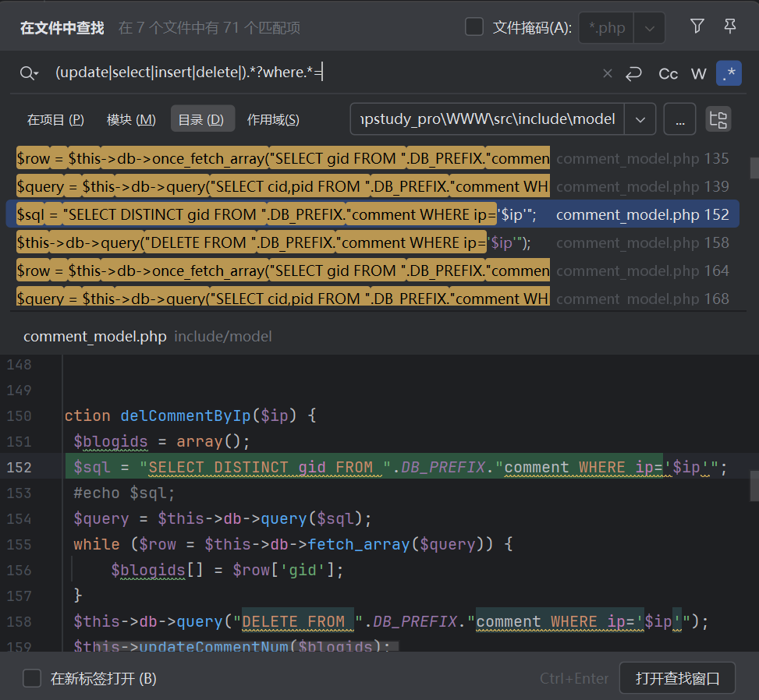Screen dimensions: 759x700
Task: Click the *.php file mask field
Action: tap(607, 28)
